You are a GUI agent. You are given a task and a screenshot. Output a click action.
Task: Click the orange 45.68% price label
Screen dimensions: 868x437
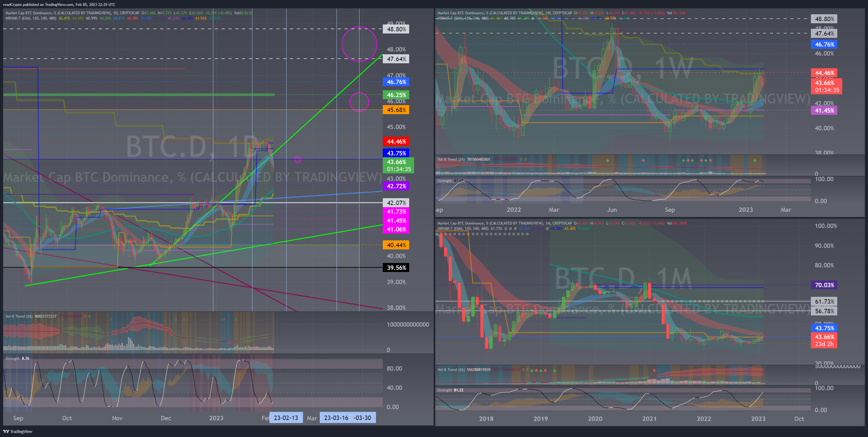coord(396,110)
